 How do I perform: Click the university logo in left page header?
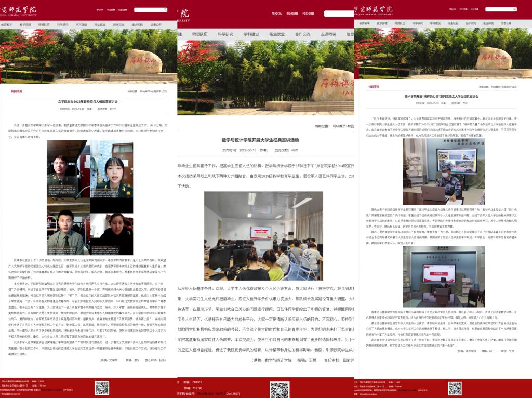(x=23, y=9)
